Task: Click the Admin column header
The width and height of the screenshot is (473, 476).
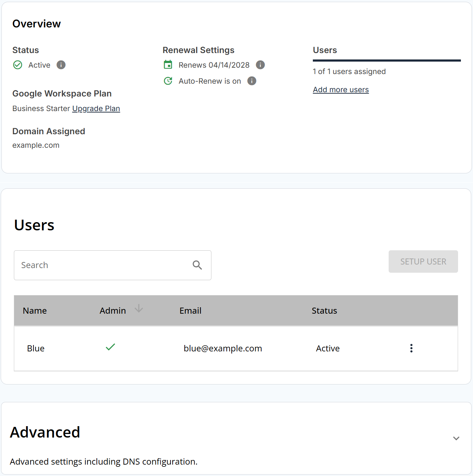Action: point(113,311)
